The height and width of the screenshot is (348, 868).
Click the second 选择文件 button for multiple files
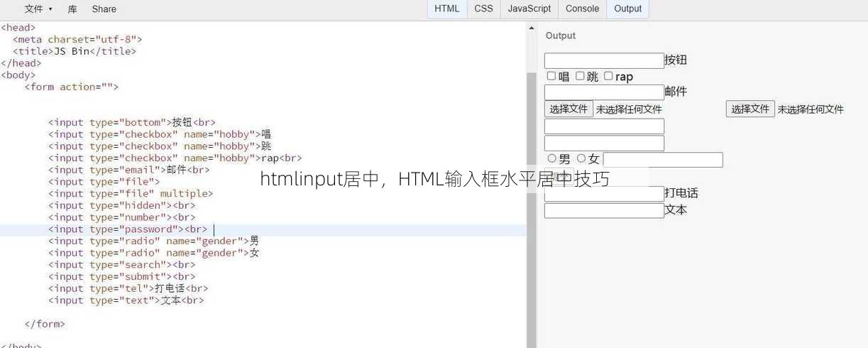750,109
